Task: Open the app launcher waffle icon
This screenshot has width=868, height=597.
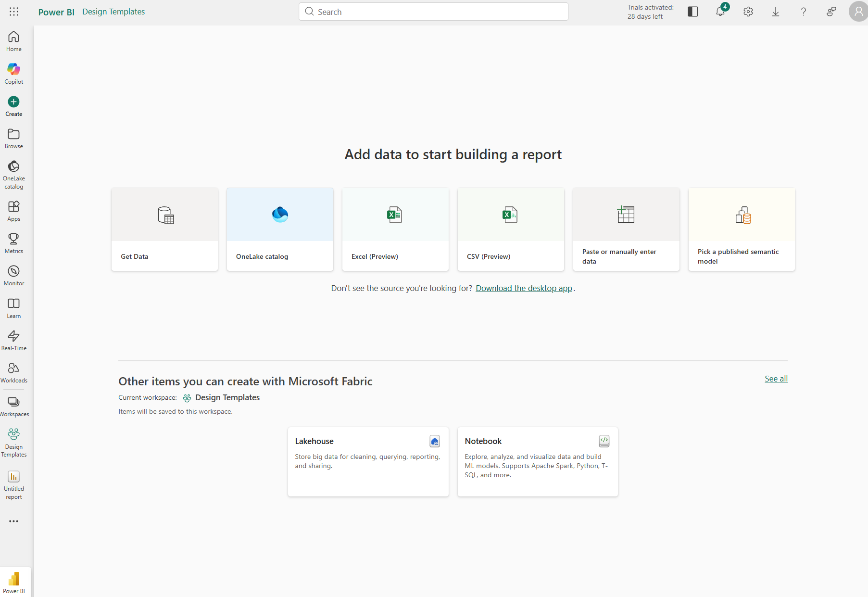Action: pos(14,12)
